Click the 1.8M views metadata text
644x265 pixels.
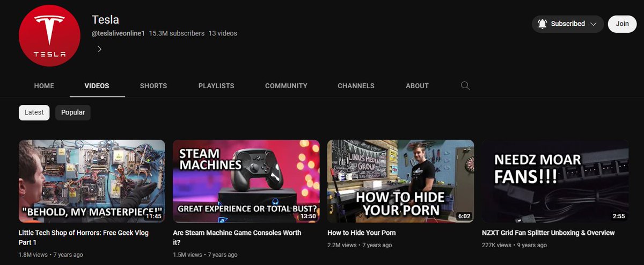point(33,255)
